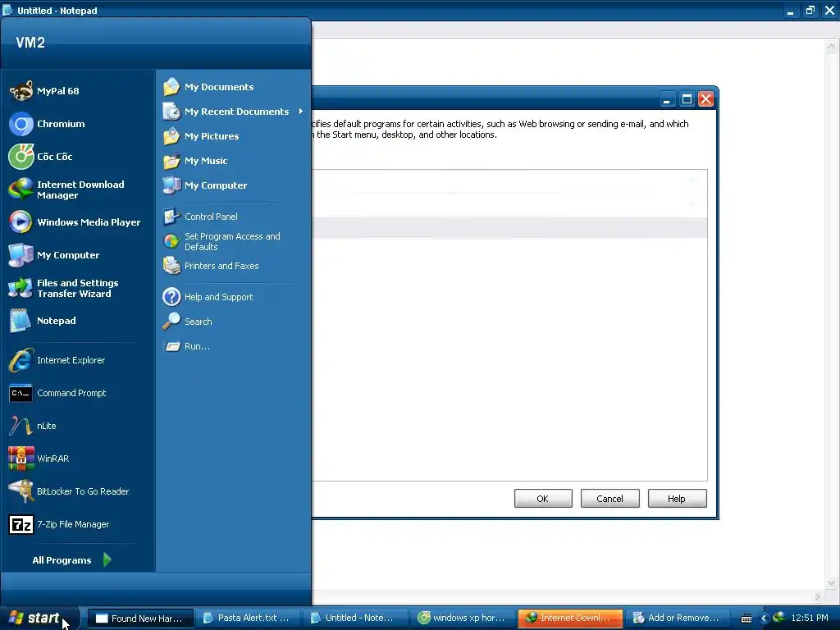Minimize the program defaults dialog
Viewport: 840px width, 630px height.
coord(667,99)
